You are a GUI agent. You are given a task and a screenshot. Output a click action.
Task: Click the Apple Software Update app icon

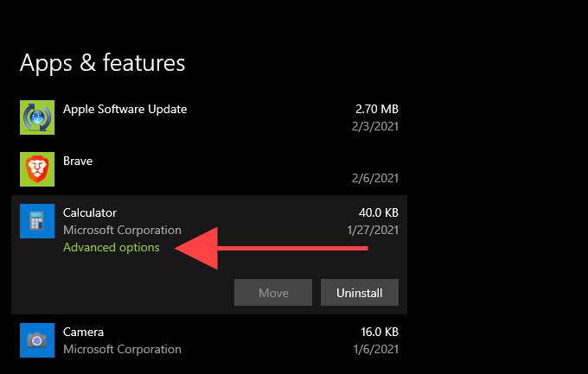[37, 117]
